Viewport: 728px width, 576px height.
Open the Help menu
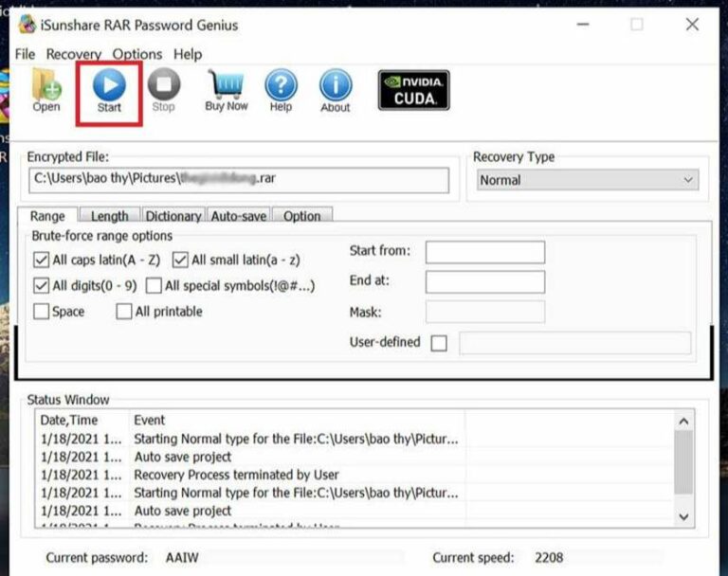[x=188, y=54]
